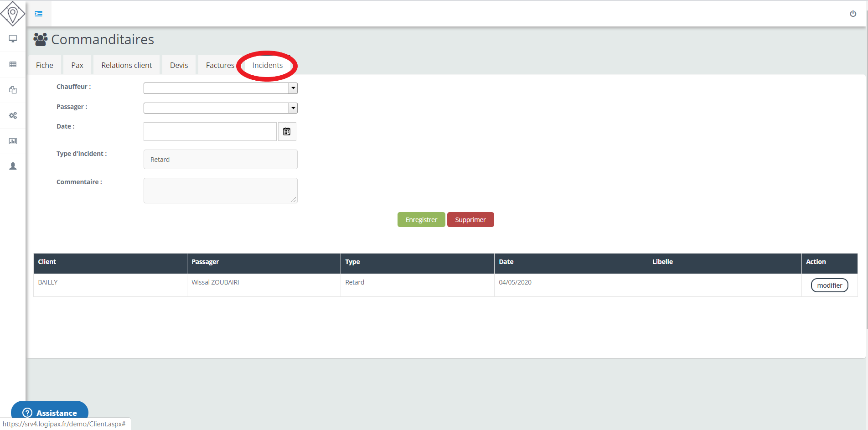Click into the Commentaire text area
Image resolution: width=868 pixels, height=430 pixels.
220,191
